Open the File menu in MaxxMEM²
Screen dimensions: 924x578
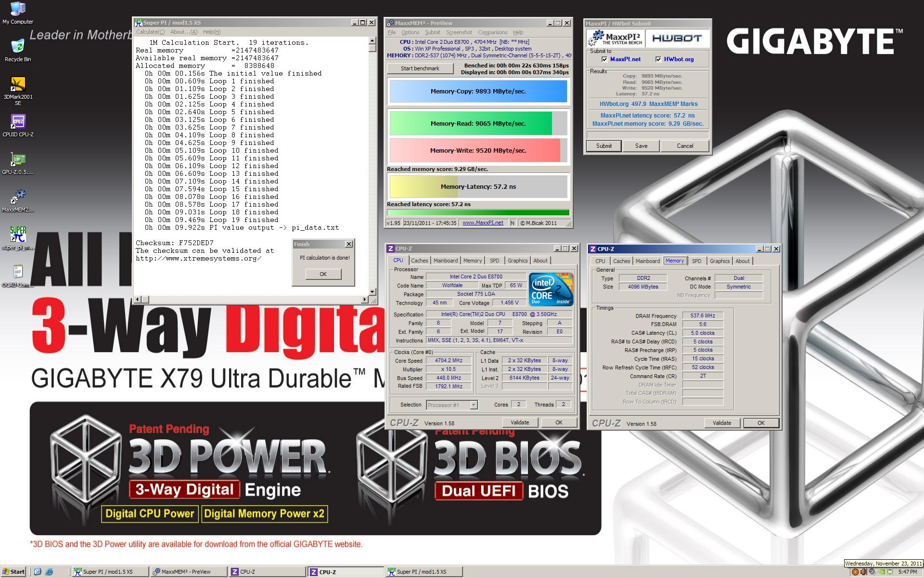click(392, 32)
